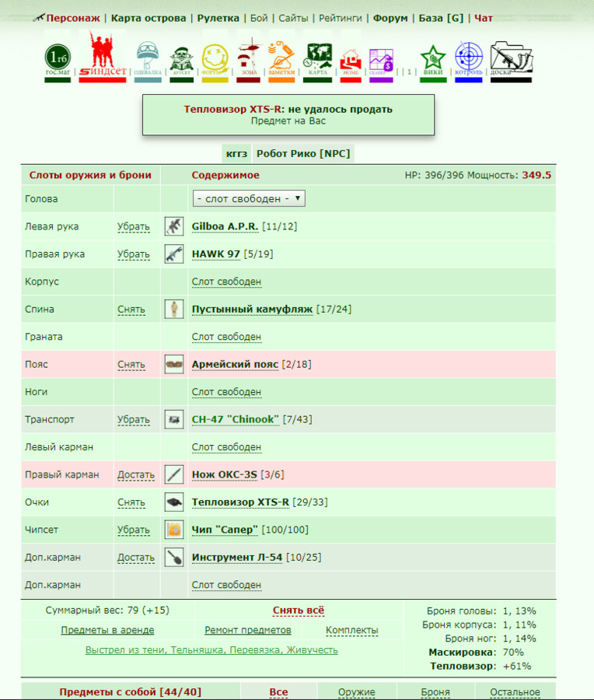The width and height of the screenshot is (594, 700).
Task: Open the blue target Котроль icon
Action: 469,61
